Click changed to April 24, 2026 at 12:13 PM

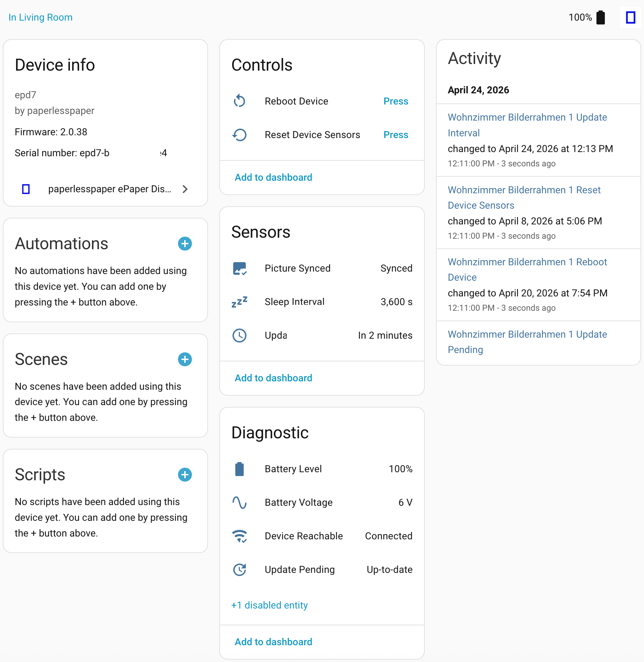click(530, 149)
